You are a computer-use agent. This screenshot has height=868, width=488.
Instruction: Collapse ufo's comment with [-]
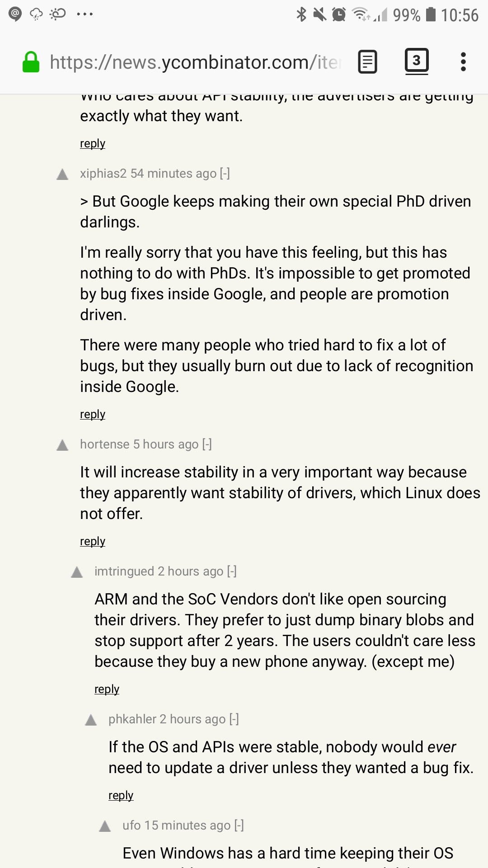[x=239, y=826]
